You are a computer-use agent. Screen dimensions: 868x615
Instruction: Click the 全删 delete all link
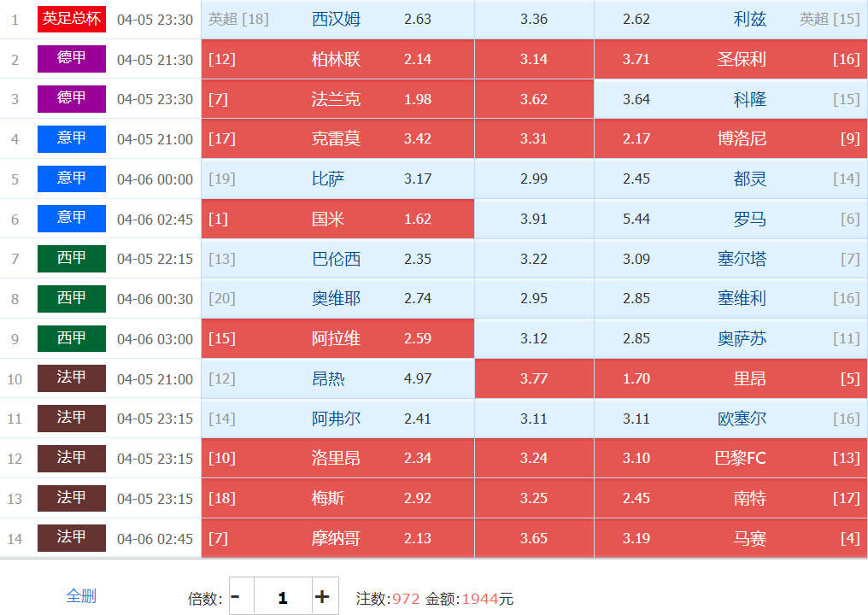click(81, 596)
